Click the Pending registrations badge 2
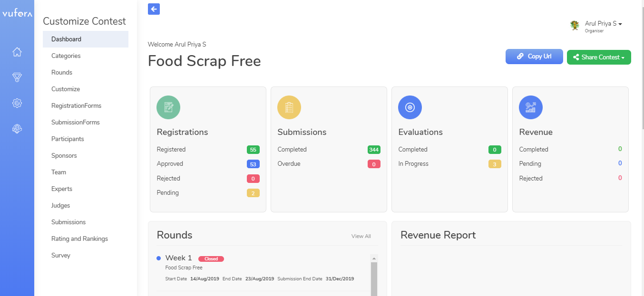 [x=253, y=193]
